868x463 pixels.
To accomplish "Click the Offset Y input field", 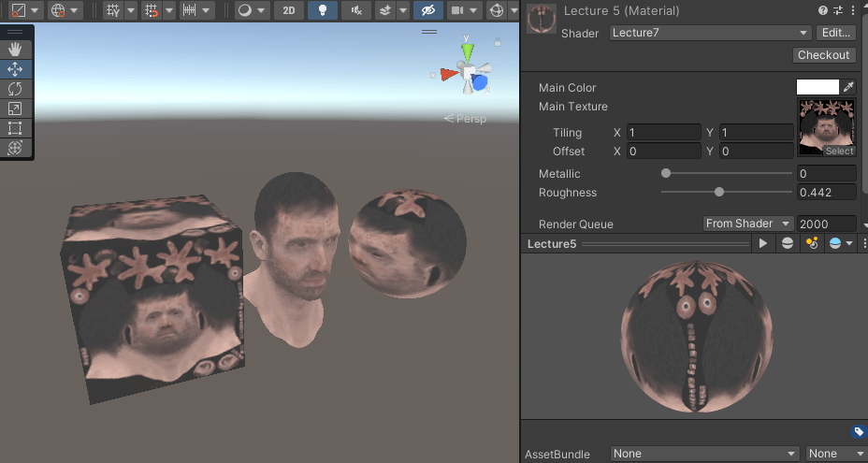I will point(756,152).
